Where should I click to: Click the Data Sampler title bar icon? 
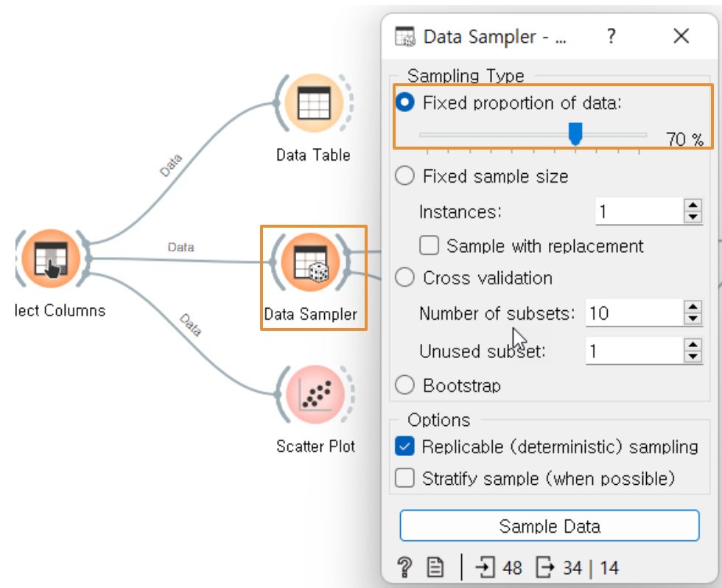[404, 36]
